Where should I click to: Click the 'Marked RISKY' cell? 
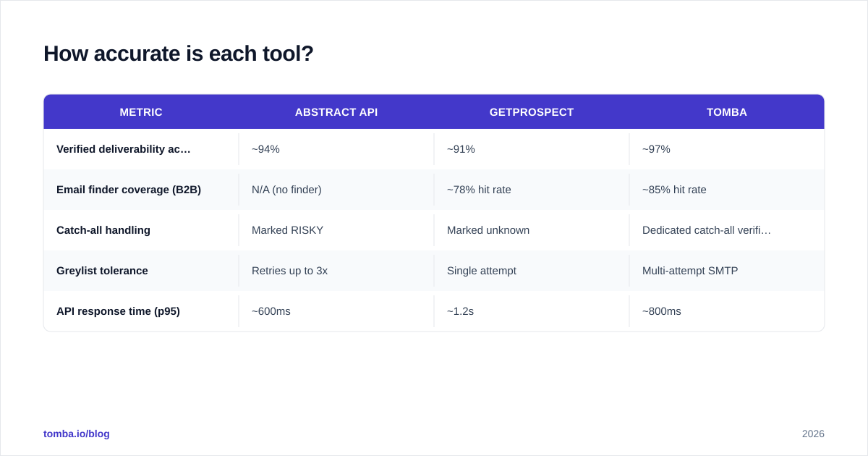click(336, 230)
